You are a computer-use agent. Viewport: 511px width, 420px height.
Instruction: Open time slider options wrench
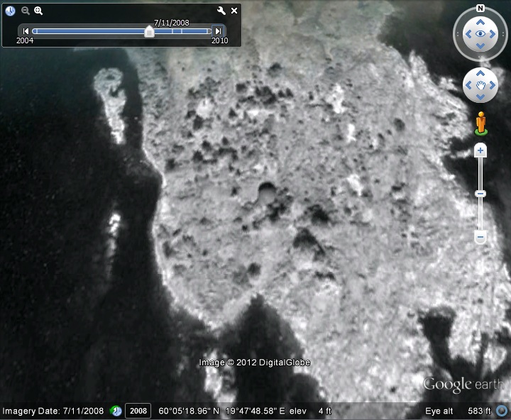click(221, 11)
